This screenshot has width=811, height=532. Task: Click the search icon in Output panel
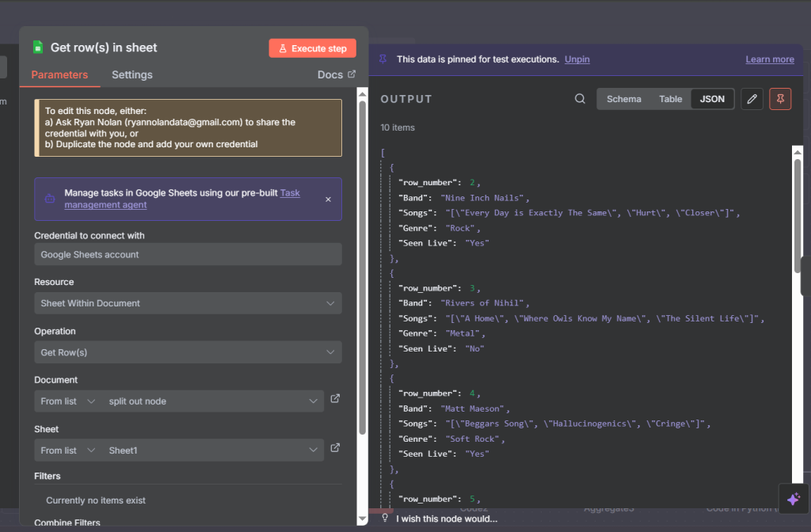(580, 99)
